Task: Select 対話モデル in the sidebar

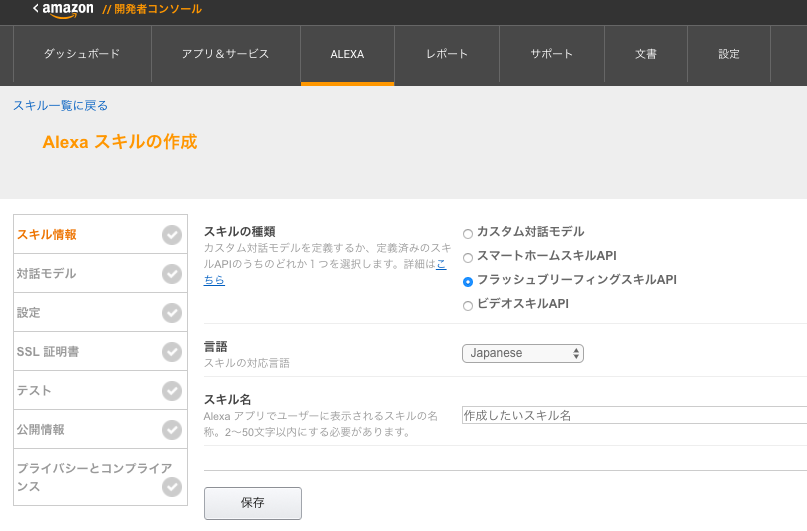Action: (100, 274)
